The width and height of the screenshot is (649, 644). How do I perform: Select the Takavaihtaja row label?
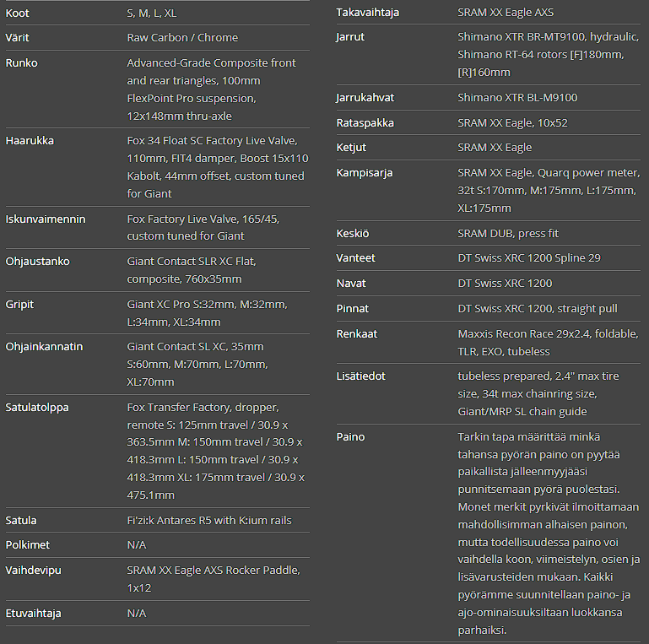tap(368, 13)
